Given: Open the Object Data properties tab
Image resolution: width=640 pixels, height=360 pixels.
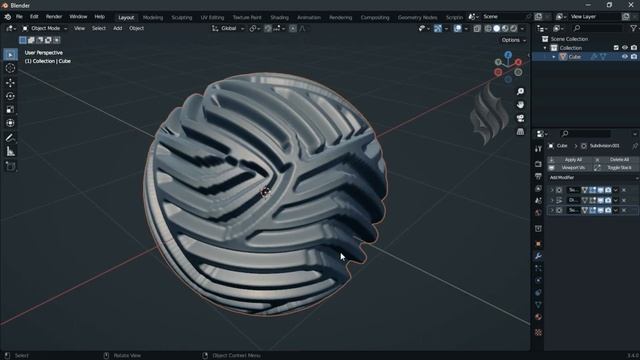Looking at the screenshot, I should pyautogui.click(x=538, y=304).
